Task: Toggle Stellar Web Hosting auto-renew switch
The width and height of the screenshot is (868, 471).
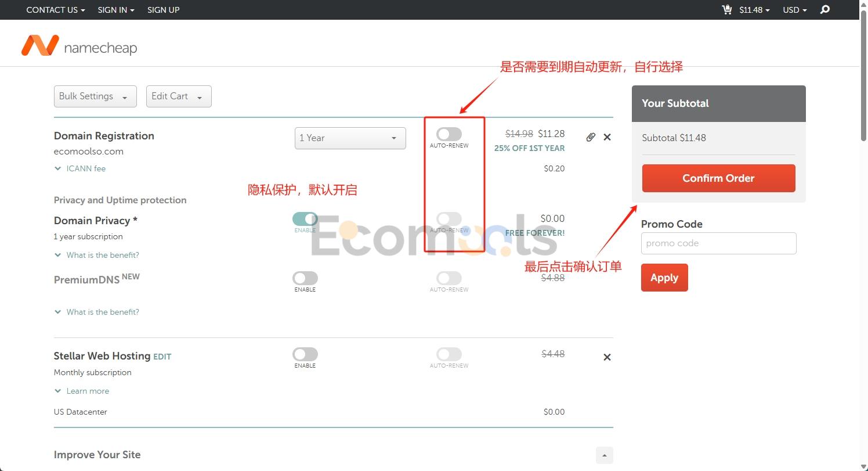Action: [449, 354]
